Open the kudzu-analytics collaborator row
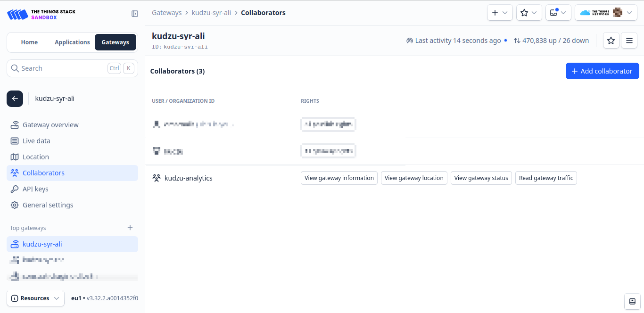 pyautogui.click(x=394, y=178)
